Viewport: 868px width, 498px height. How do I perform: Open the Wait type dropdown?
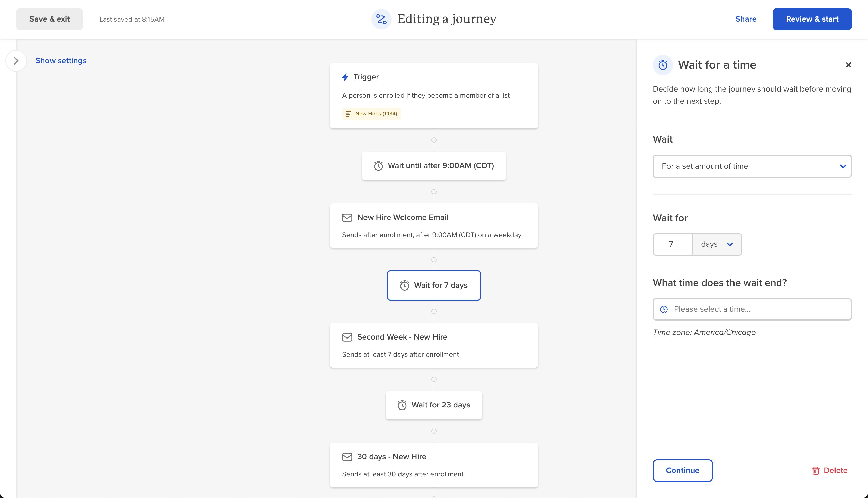(752, 166)
